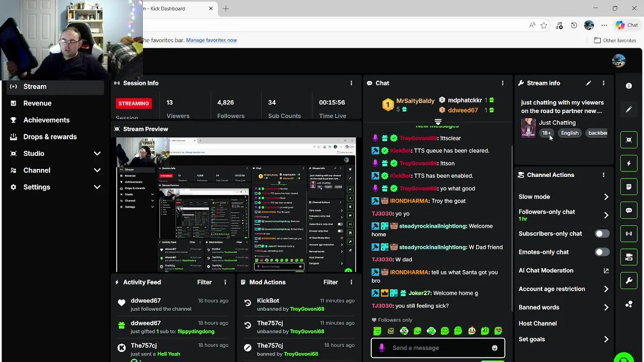Screen dimensions: 644x362
Task: Open the Chat panel three-dot menu
Action: [502, 83]
